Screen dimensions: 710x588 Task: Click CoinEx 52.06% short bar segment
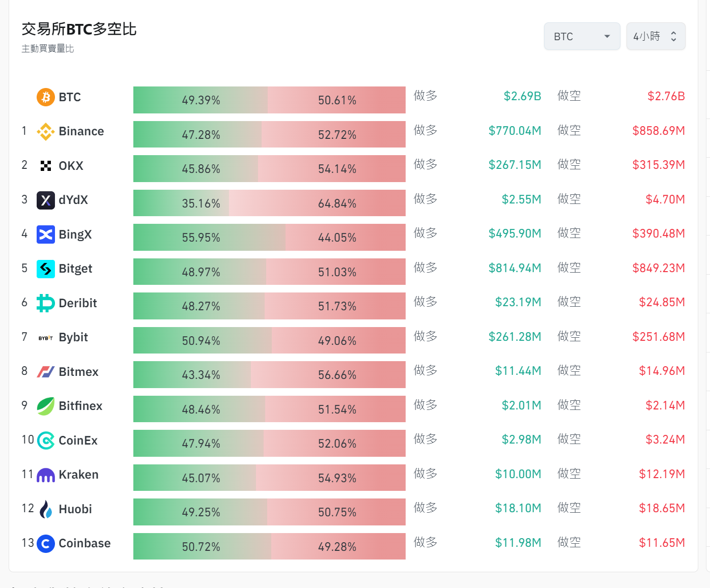coord(335,444)
